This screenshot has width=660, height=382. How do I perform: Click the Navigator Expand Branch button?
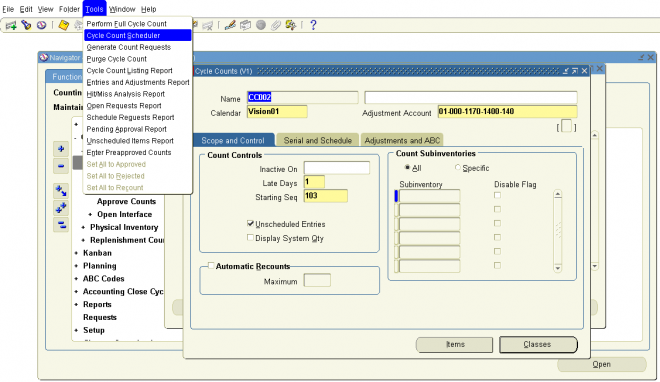[x=61, y=191]
